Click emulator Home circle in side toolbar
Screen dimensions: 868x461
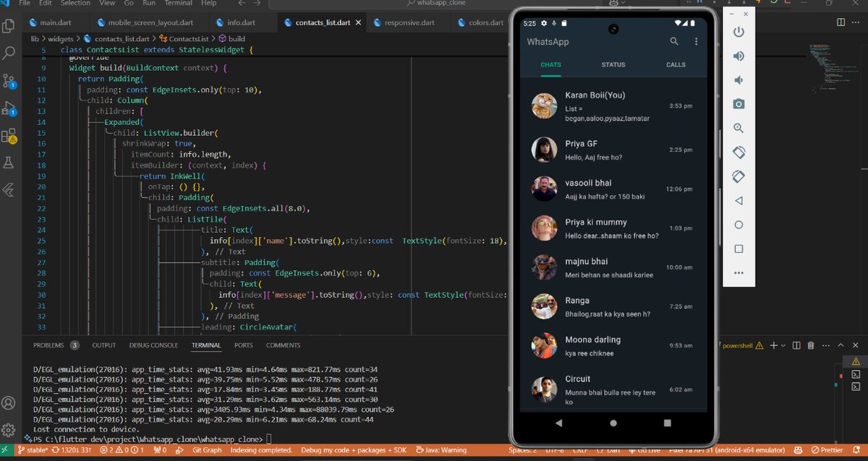point(739,225)
